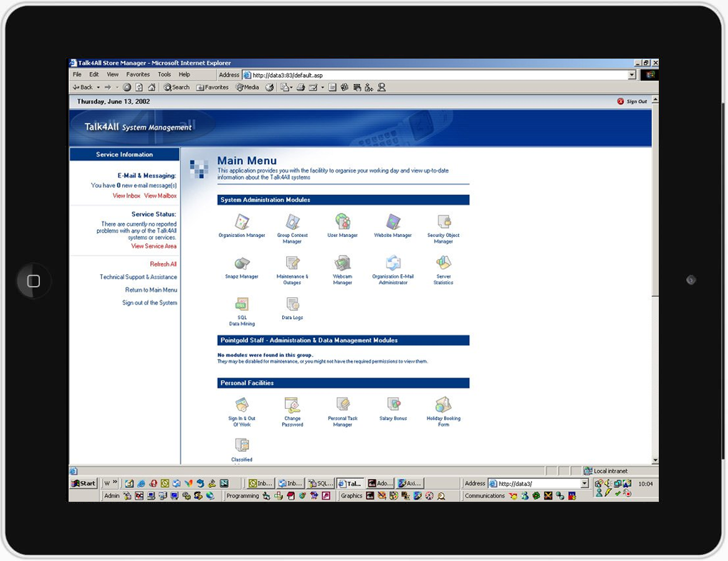The image size is (728, 561).
Task: Open the Webcam Manager module
Action: [343, 271]
